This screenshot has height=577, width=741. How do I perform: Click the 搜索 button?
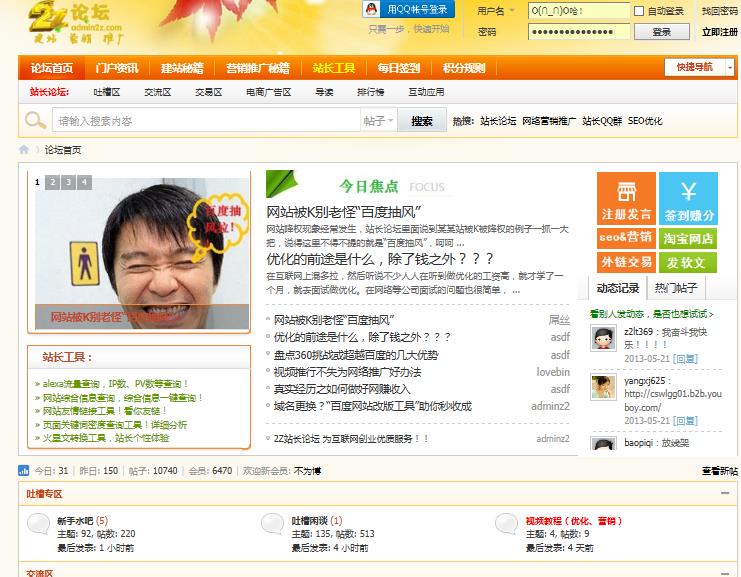[422, 121]
